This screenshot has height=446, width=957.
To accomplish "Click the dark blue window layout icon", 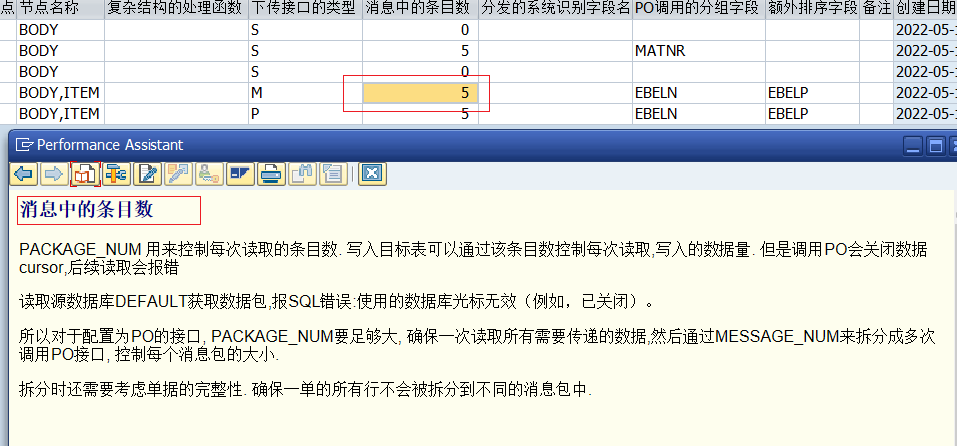I will pos(240,174).
